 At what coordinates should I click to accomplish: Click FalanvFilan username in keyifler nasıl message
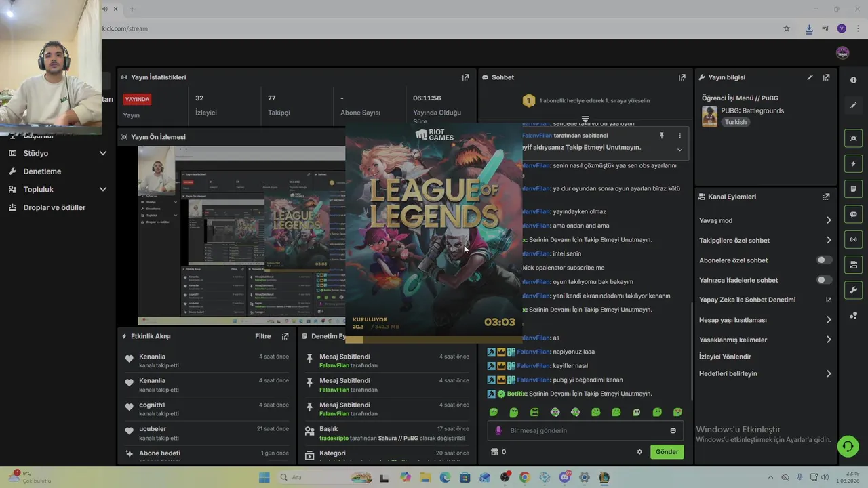(x=533, y=366)
